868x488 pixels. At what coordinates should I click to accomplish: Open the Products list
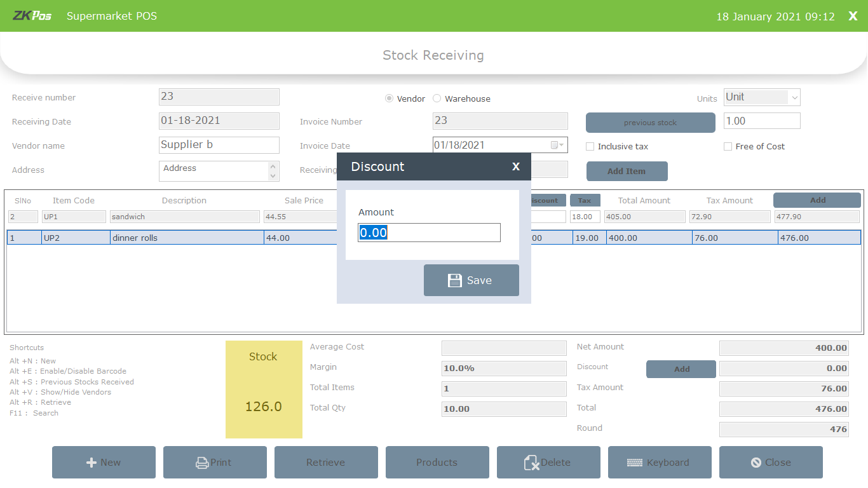437,463
